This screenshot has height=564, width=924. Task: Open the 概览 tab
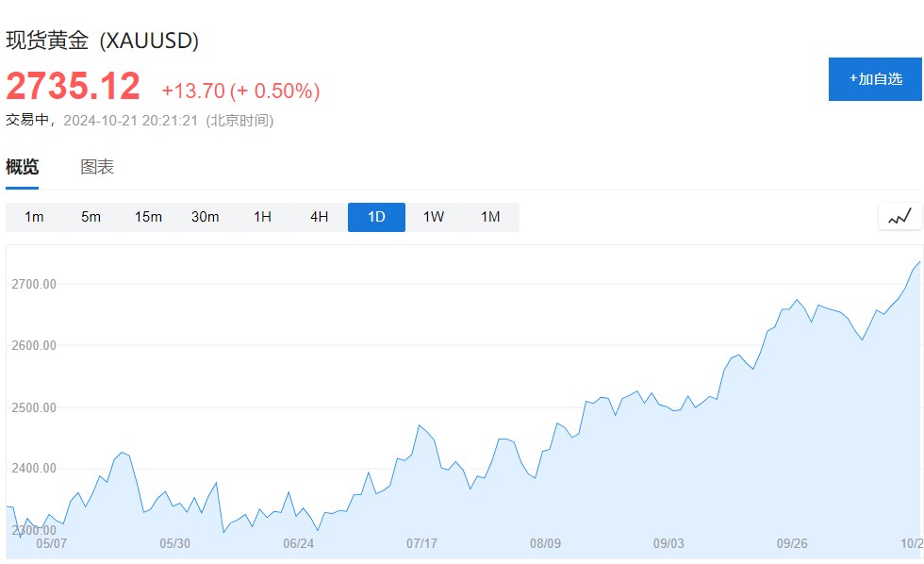click(x=23, y=167)
